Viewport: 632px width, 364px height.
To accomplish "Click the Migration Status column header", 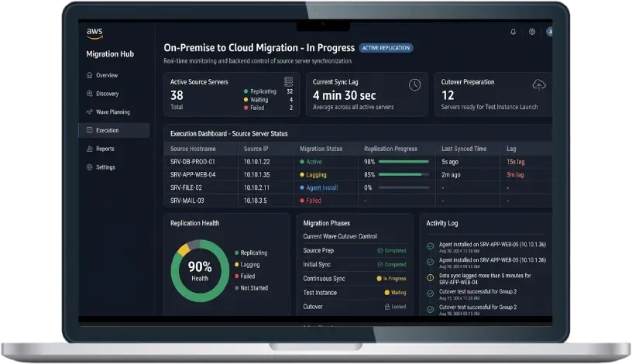I will (321, 149).
